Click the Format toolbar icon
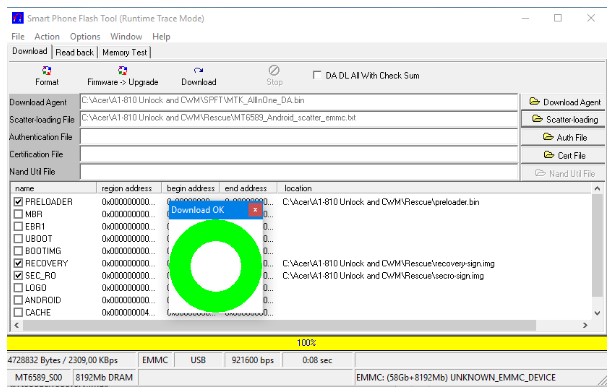Image resolution: width=614 pixels, height=392 pixels. click(47, 71)
